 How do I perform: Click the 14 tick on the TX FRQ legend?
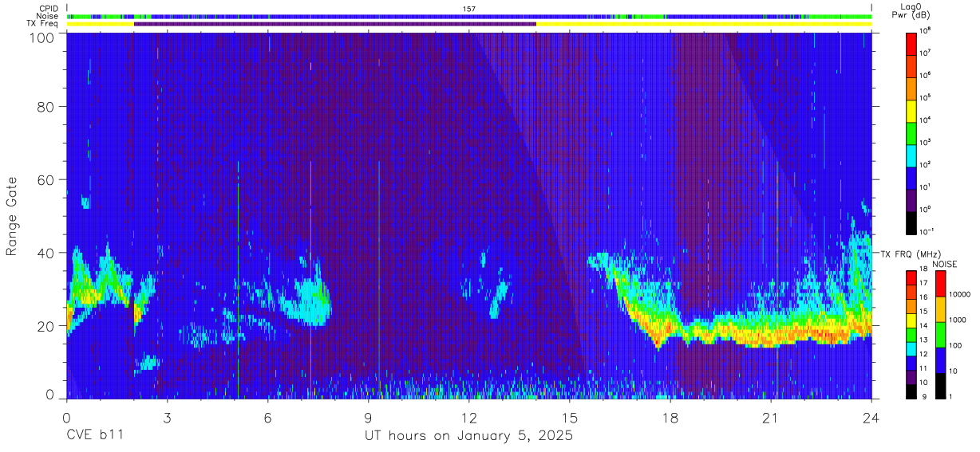tap(923, 327)
